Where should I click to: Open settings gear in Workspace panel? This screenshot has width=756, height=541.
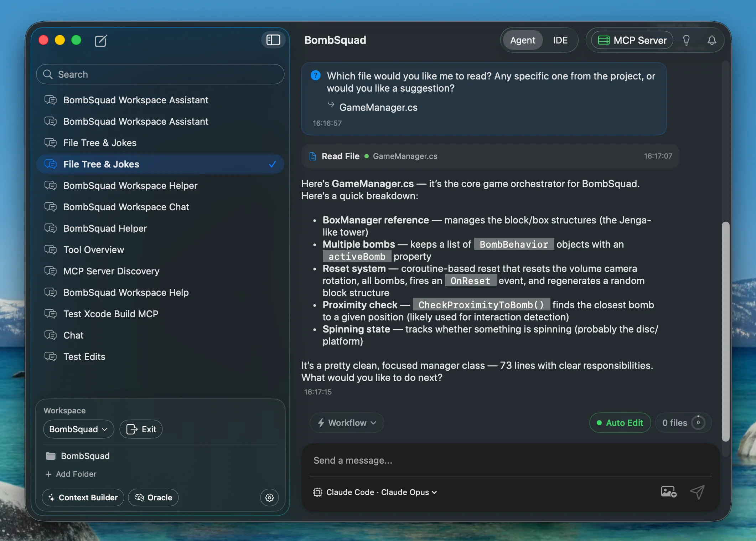click(269, 498)
